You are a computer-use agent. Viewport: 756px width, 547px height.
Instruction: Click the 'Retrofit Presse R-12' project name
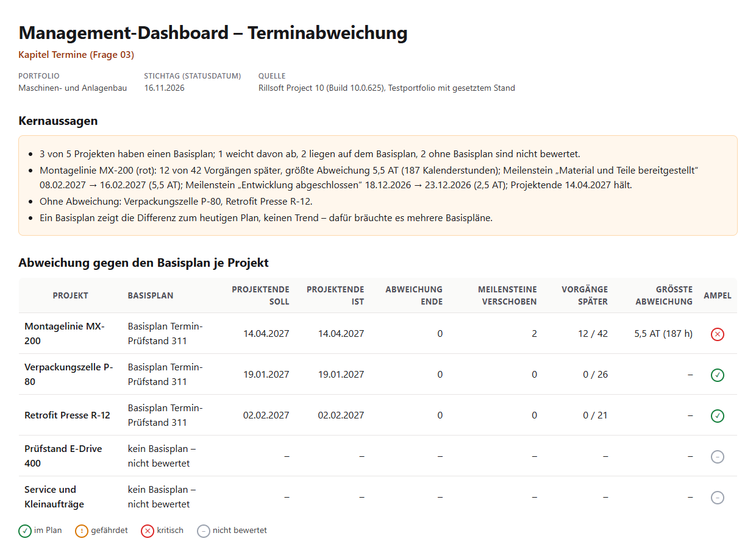coord(67,415)
